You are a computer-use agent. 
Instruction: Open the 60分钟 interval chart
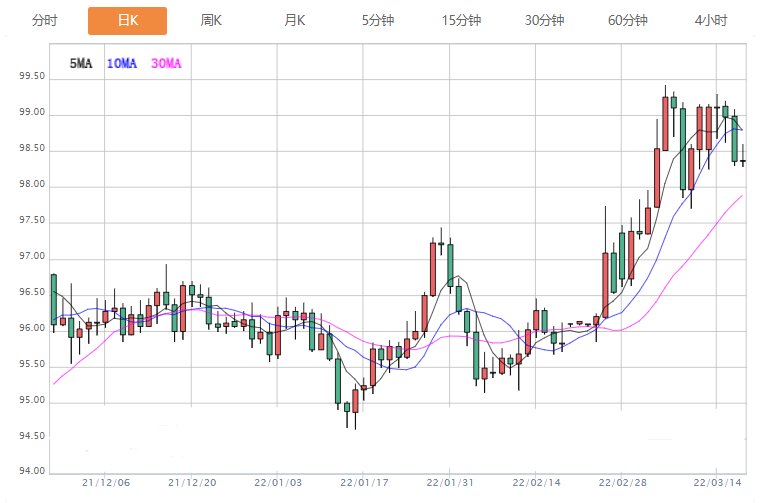click(x=627, y=21)
